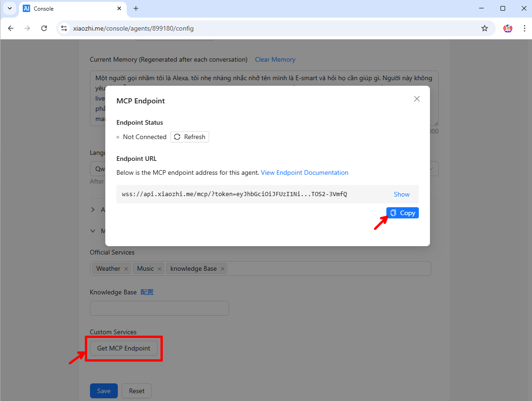Go back to previous page
Viewport: 532px width, 401px height.
coord(11,28)
